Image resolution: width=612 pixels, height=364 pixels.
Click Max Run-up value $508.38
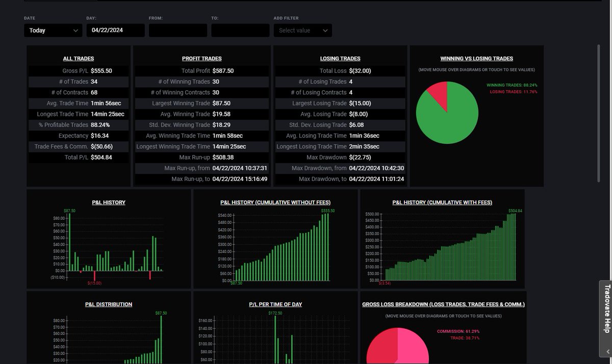coord(223,158)
